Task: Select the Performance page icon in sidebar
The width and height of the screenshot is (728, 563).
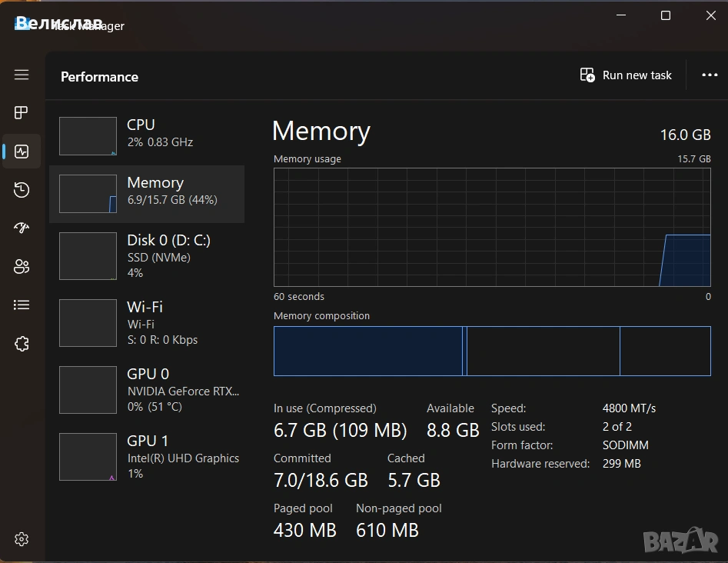Action: click(22, 152)
